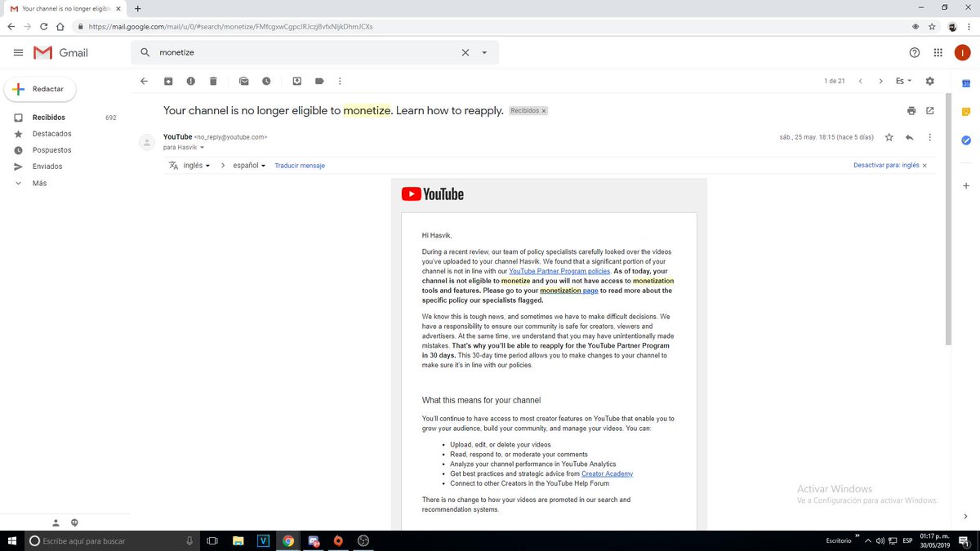The width and height of the screenshot is (980, 551).
Task: Open File Explorer from taskbar
Action: (238, 540)
